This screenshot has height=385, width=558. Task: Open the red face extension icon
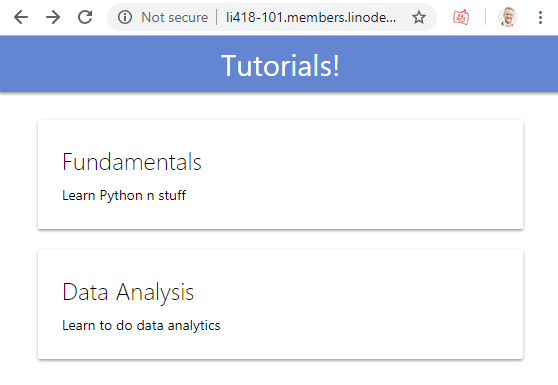click(x=461, y=17)
